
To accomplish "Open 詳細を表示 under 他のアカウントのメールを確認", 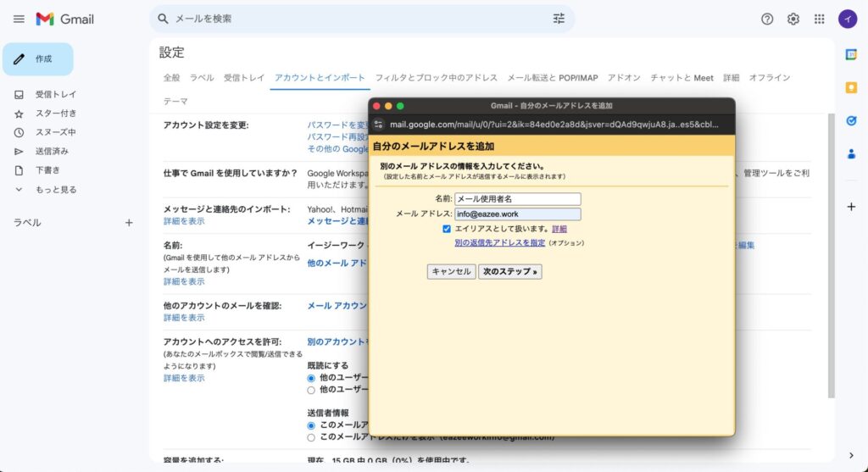I will (x=184, y=318).
